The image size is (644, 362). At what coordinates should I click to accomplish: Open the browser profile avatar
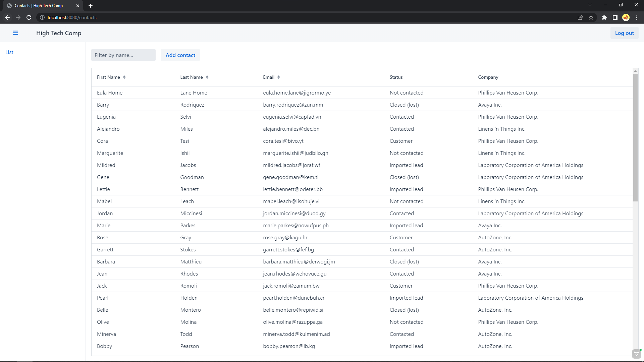pos(626,17)
